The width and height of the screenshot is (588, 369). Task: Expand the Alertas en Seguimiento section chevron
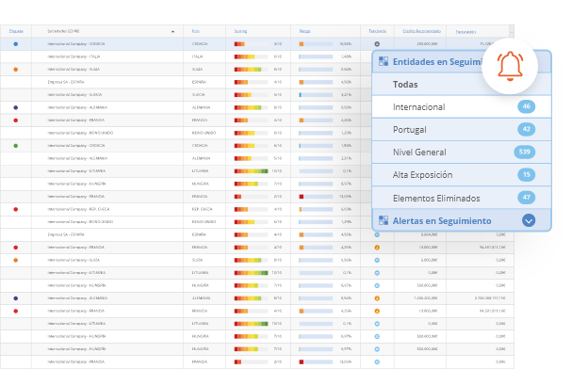529,220
